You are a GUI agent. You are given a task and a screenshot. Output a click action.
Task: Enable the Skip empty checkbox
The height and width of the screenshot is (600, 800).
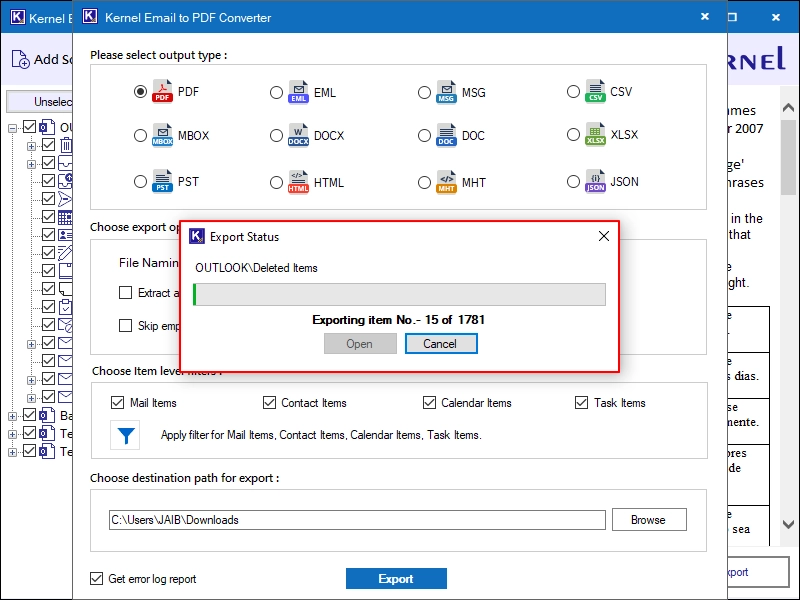point(125,326)
